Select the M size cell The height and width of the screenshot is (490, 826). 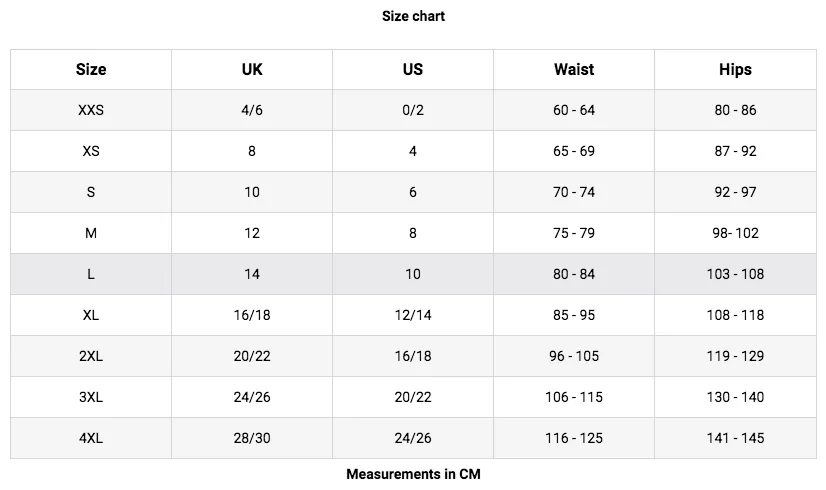point(91,233)
